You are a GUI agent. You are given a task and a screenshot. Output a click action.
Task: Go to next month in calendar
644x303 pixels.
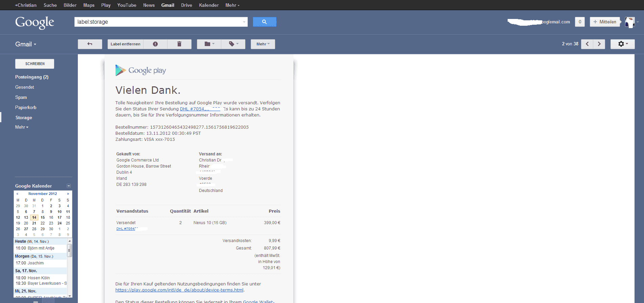68,194
